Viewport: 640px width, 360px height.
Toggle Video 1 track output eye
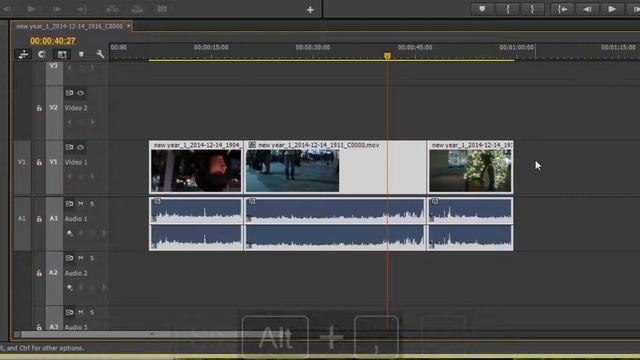[80, 147]
